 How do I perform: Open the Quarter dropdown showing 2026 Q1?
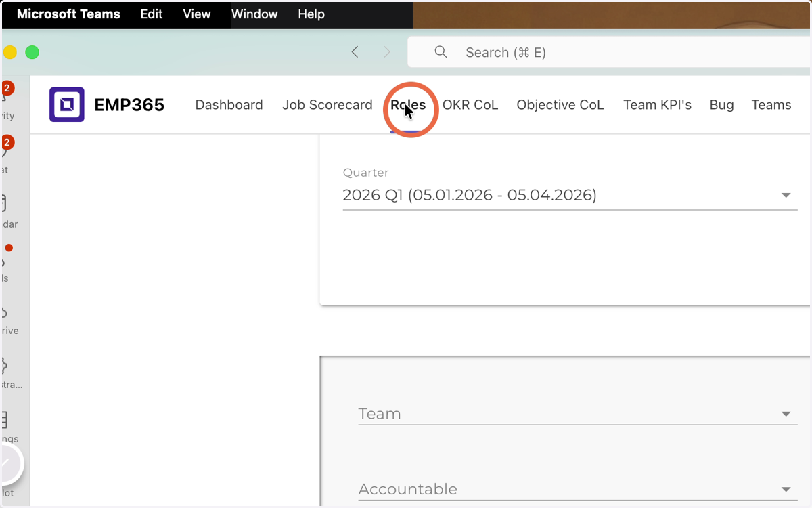[x=570, y=195]
